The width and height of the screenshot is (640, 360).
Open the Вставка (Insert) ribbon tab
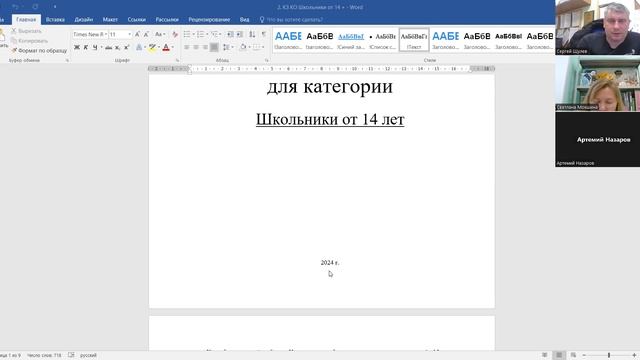pyautogui.click(x=55, y=20)
